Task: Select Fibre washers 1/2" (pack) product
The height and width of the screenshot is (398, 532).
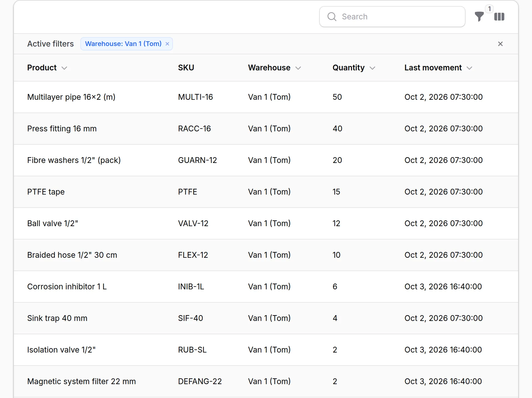Action: click(x=74, y=160)
